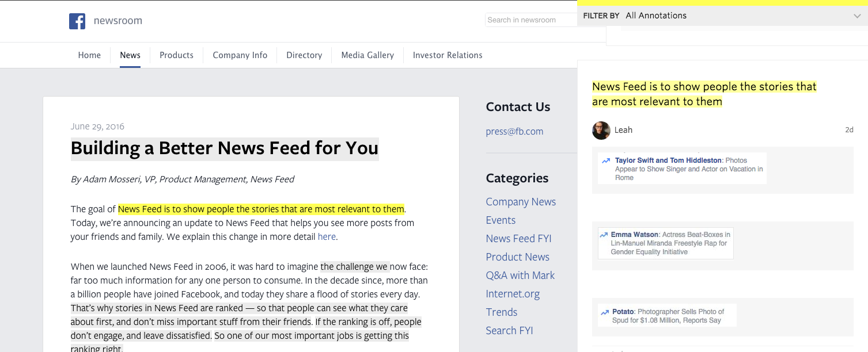Follow the 'here' link in the article

[327, 236]
